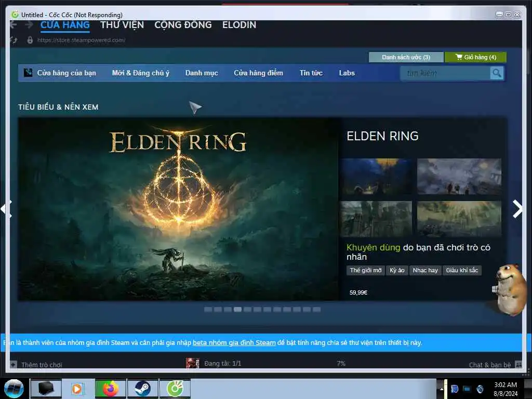Open beta nhóm gia đình Steam link

coord(234,343)
